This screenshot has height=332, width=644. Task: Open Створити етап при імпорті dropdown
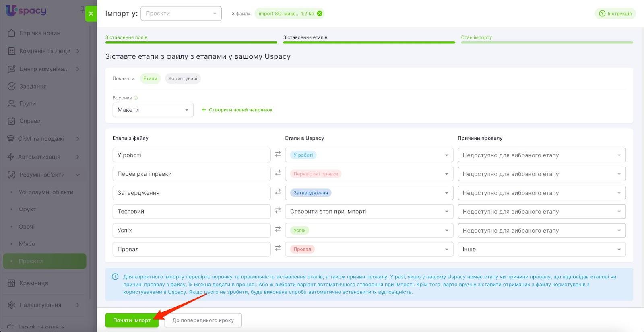pos(369,211)
